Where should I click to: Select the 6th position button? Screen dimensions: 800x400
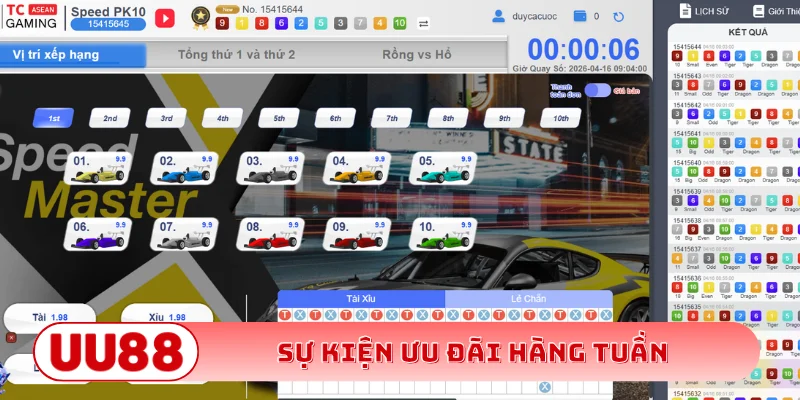tap(335, 118)
